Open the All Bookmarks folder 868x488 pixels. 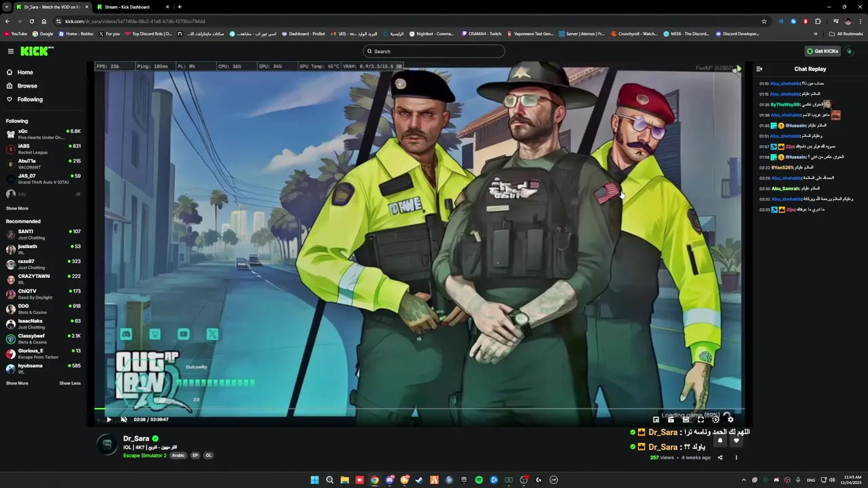pyautogui.click(x=846, y=34)
